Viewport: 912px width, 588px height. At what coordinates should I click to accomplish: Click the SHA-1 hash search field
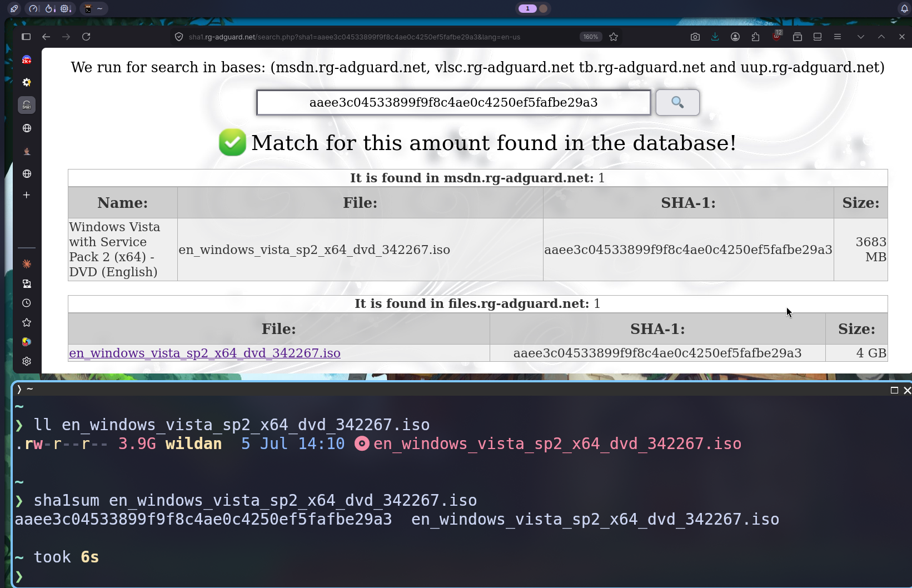[453, 102]
